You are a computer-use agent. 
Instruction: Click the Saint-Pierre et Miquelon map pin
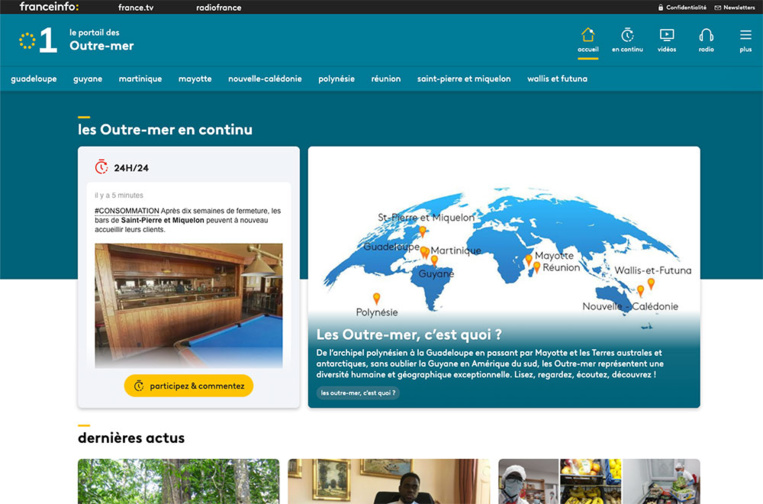click(422, 231)
